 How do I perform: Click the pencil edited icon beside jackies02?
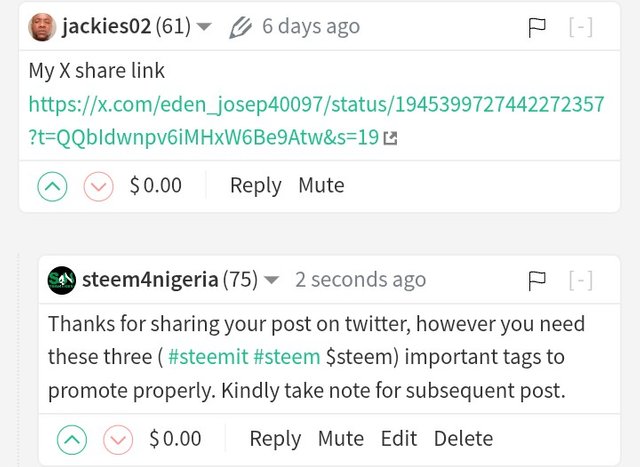coord(240,27)
